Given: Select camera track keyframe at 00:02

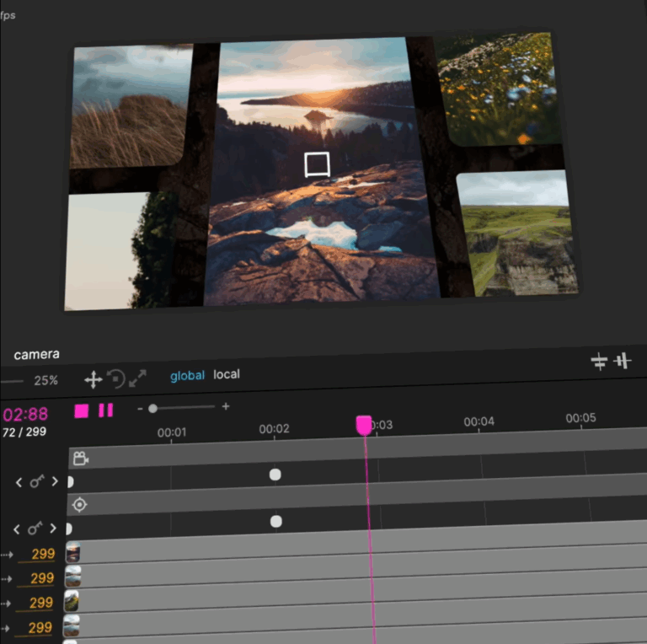Looking at the screenshot, I should pos(275,475).
